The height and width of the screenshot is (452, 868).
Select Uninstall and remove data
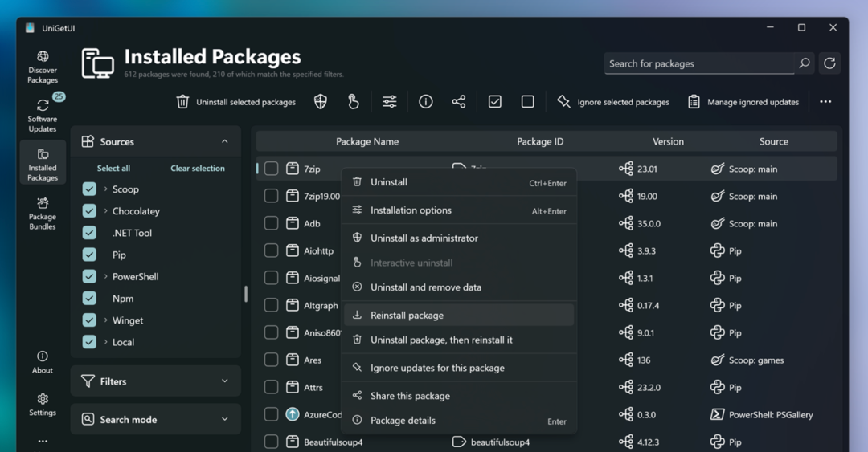(425, 287)
